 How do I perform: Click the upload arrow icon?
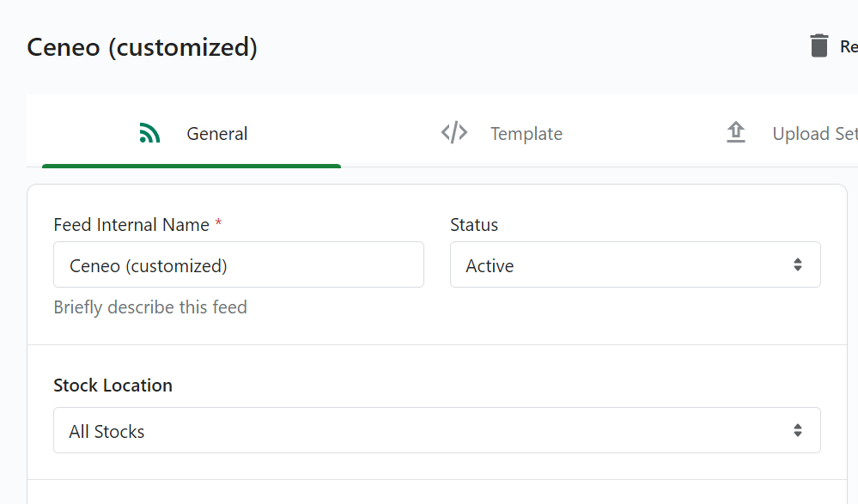[x=736, y=132]
